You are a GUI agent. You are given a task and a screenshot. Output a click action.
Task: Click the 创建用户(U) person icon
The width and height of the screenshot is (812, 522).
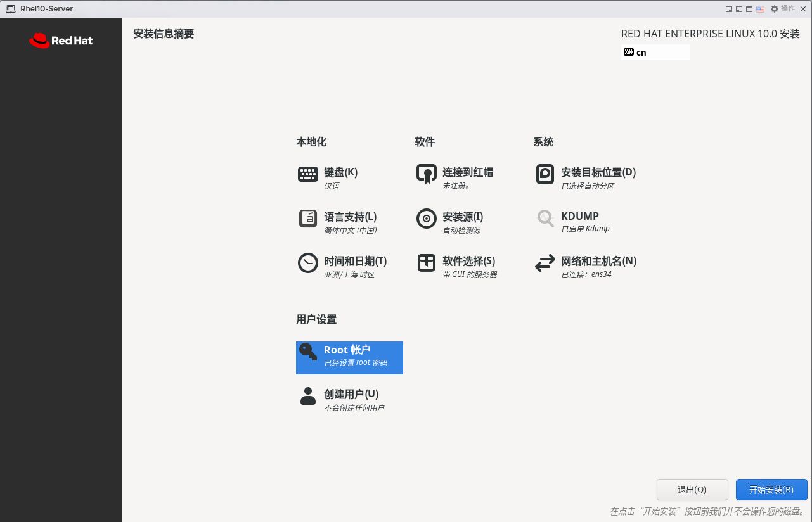pos(308,396)
